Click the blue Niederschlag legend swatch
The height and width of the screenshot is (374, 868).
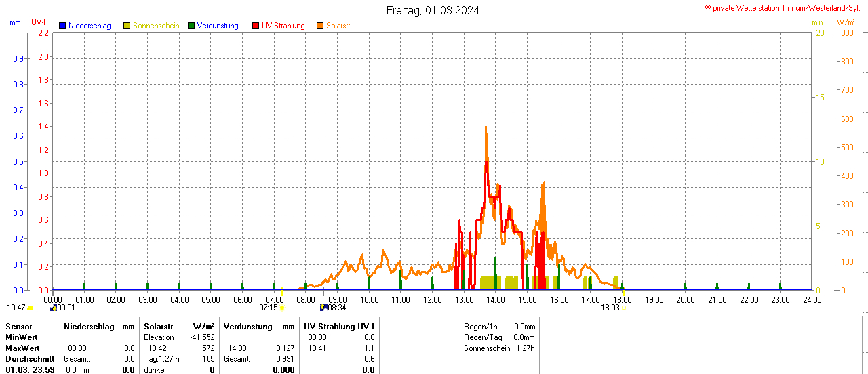tap(62, 26)
